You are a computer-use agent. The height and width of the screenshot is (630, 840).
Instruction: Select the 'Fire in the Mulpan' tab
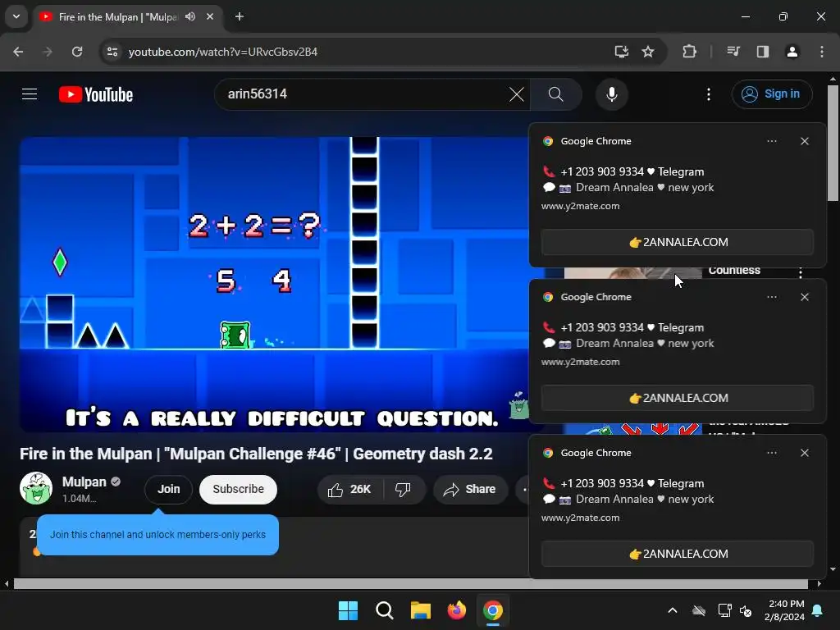pyautogui.click(x=117, y=17)
